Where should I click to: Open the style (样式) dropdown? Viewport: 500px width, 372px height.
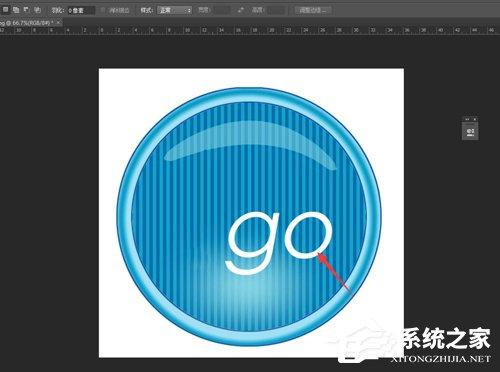click(175, 10)
